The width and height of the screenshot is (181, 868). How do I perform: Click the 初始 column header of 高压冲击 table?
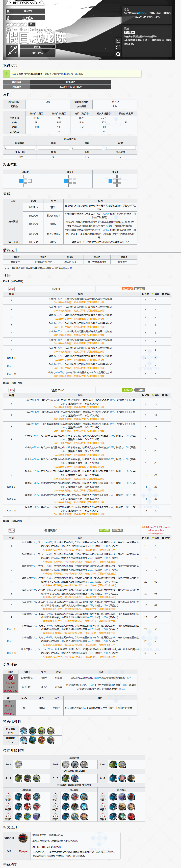146,294
